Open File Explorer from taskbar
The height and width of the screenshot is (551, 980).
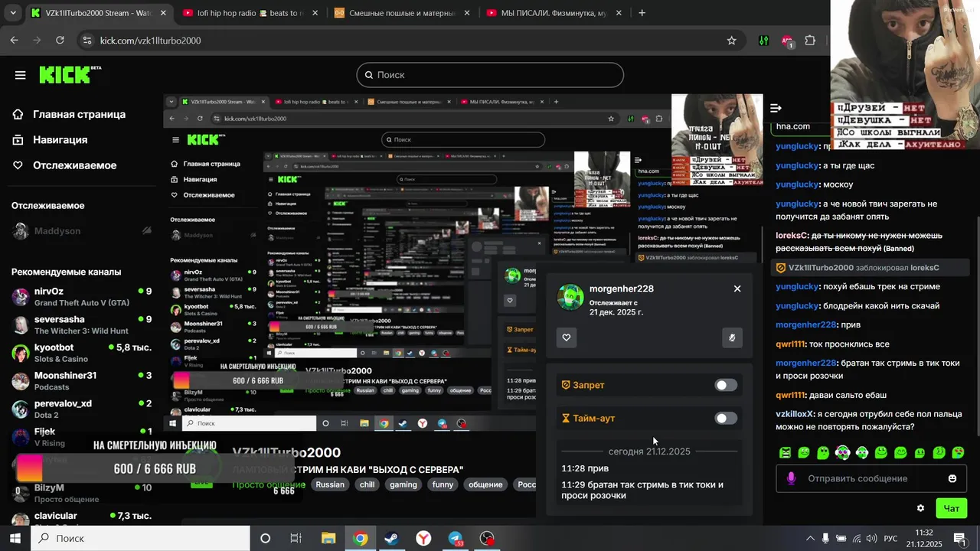(328, 538)
